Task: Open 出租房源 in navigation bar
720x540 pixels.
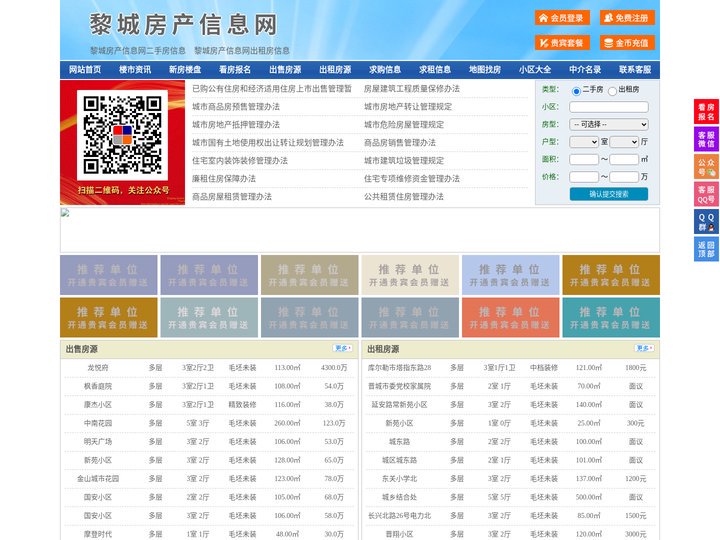Action: [x=335, y=70]
